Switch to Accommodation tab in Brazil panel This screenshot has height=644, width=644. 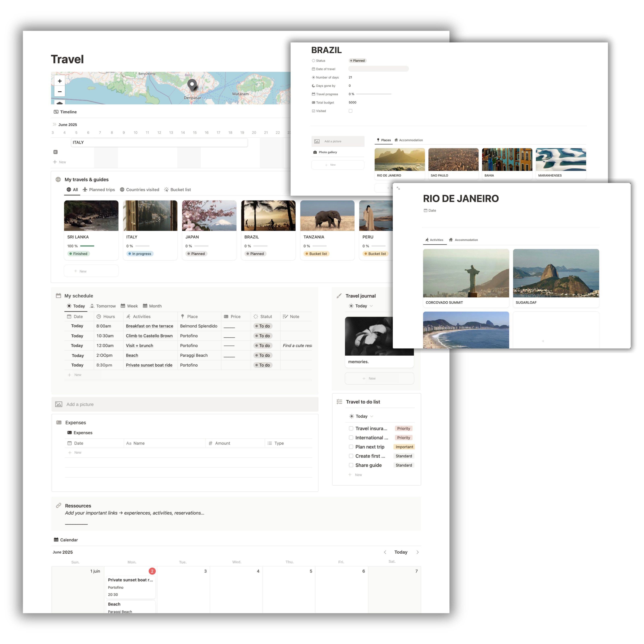pyautogui.click(x=409, y=140)
